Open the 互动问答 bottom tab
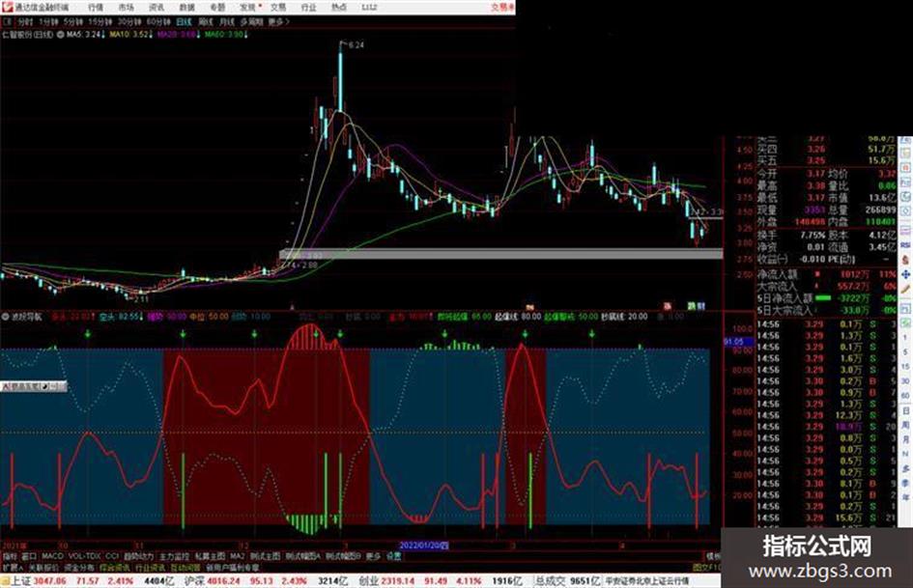Screen dimensions: 913x588 [x=185, y=568]
